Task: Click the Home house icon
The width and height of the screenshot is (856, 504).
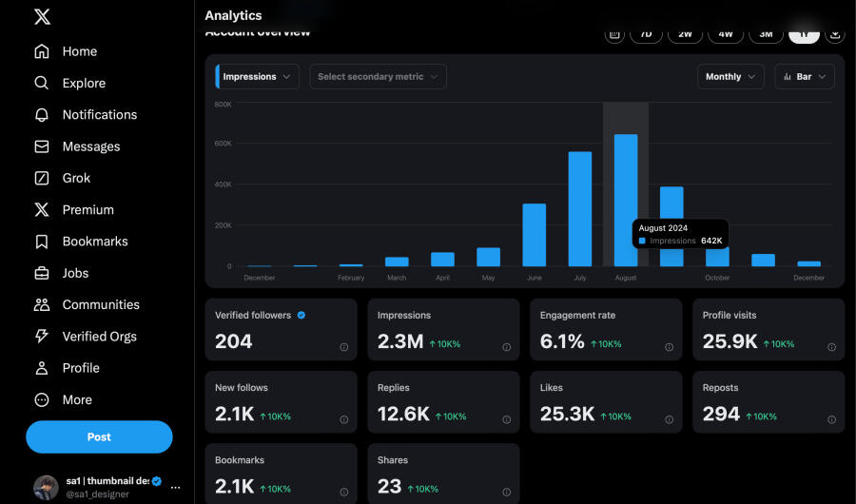Action: point(42,51)
